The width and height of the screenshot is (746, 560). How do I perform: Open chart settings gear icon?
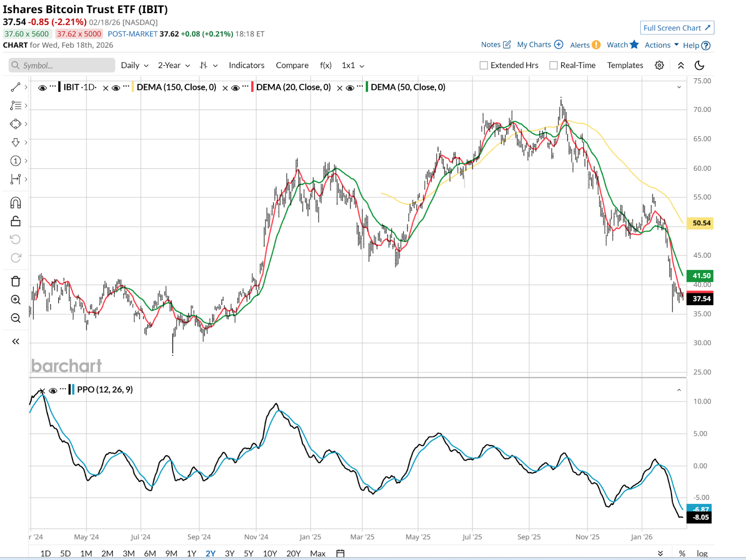(x=659, y=65)
